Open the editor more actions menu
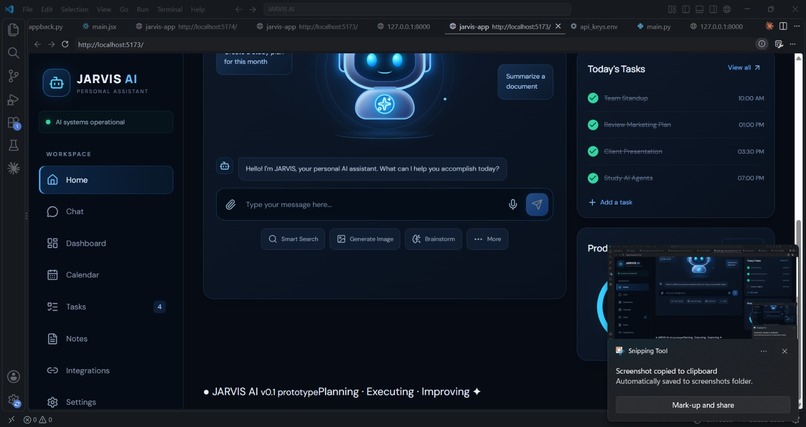The image size is (806, 427). (x=796, y=26)
